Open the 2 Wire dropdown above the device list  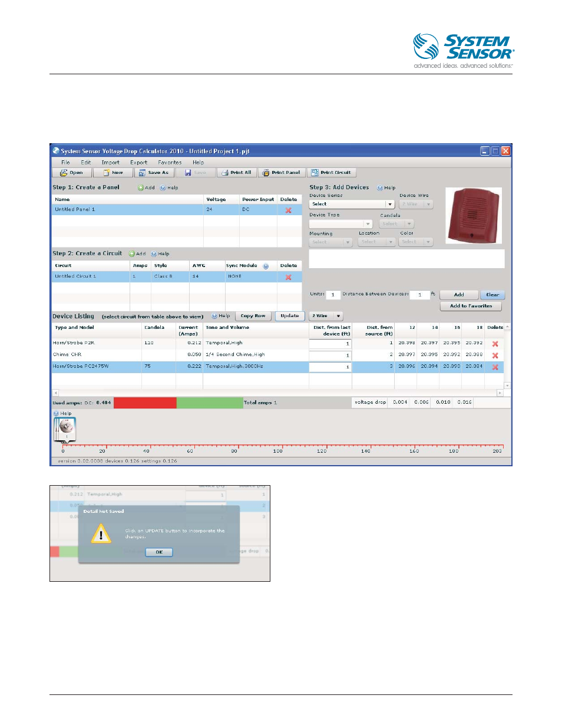[x=326, y=317]
